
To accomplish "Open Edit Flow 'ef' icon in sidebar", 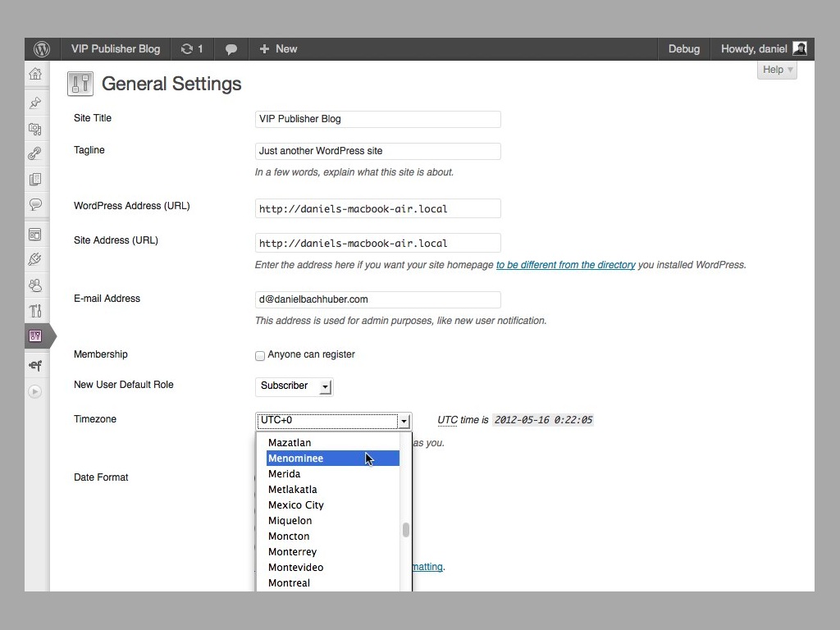I will (x=35, y=365).
